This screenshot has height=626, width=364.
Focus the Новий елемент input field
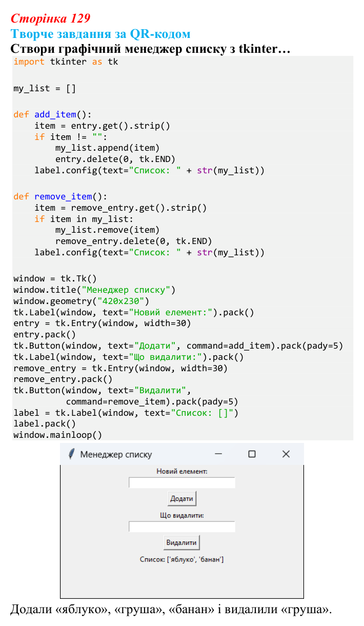pos(182,482)
